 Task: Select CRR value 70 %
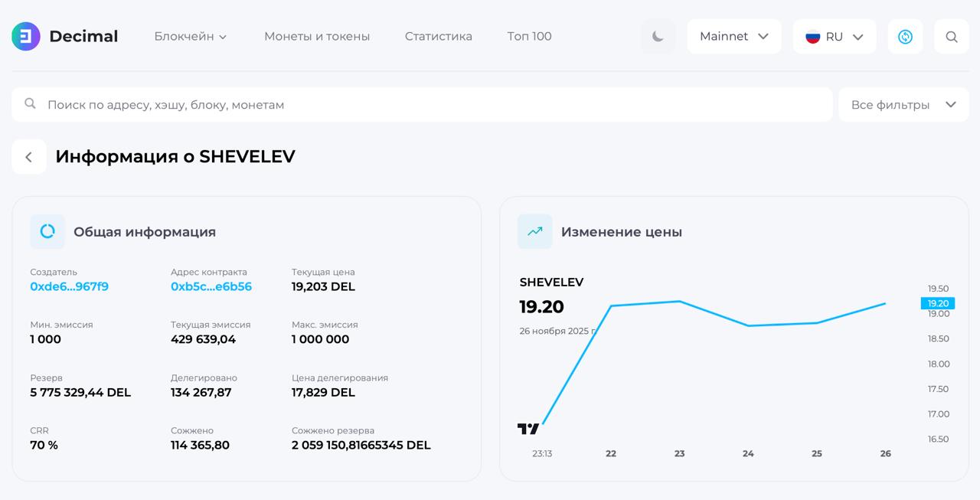tap(44, 445)
